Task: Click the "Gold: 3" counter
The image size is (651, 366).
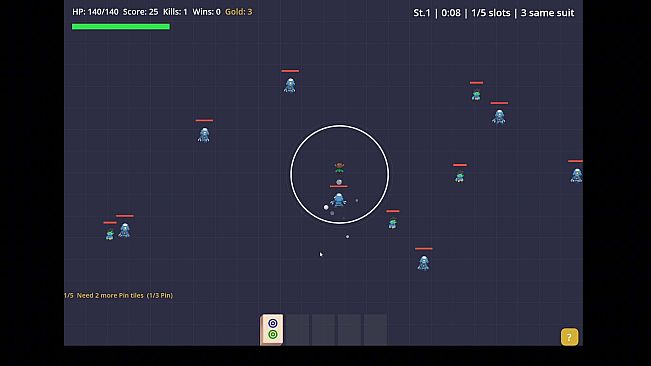Action: (x=238, y=12)
